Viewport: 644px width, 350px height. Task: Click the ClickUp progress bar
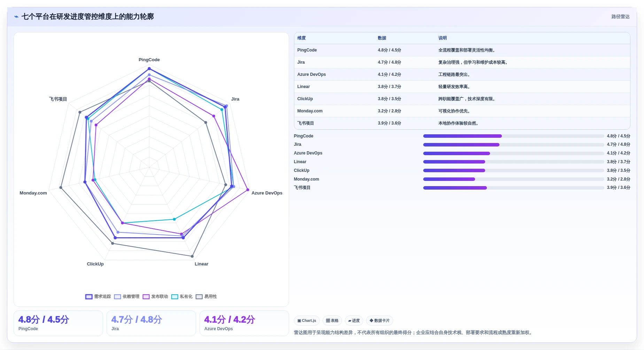pos(513,170)
